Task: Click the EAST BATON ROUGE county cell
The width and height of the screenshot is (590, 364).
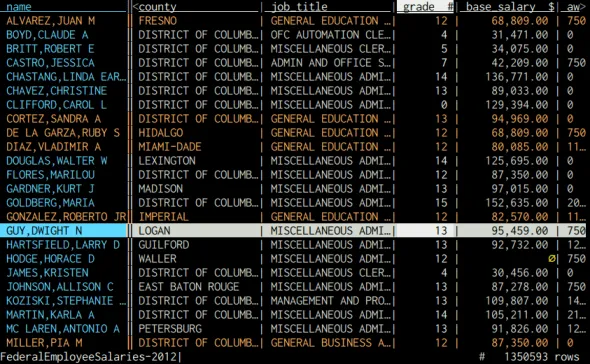Action: pyautogui.click(x=189, y=287)
